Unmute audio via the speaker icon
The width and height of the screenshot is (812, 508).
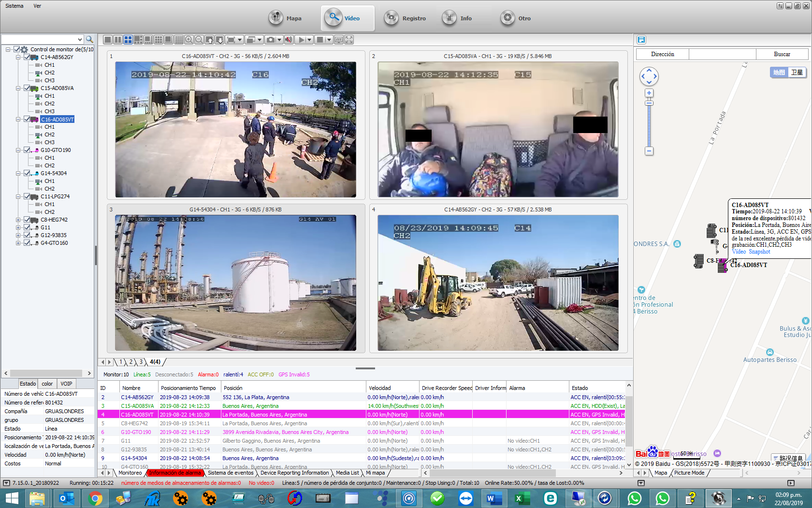(x=289, y=40)
